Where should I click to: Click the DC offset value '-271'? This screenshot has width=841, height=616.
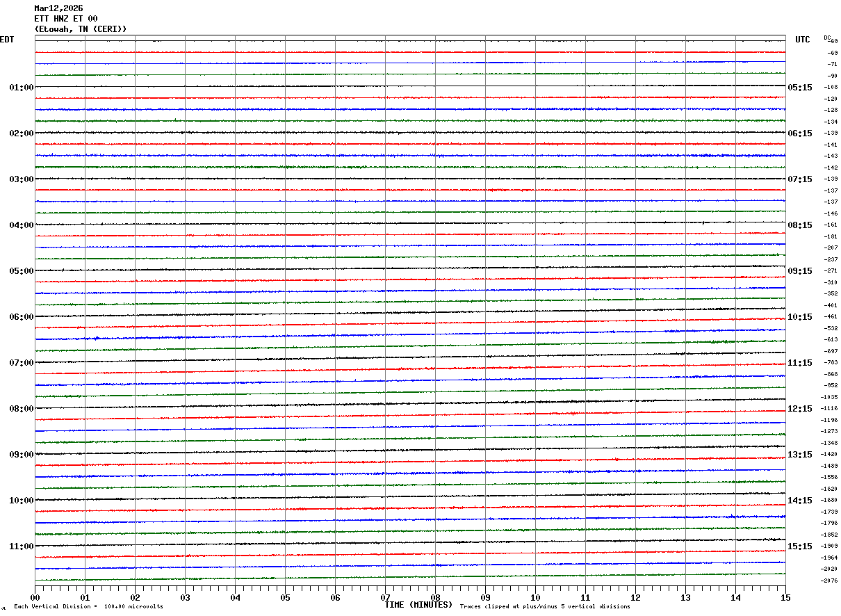pos(831,271)
